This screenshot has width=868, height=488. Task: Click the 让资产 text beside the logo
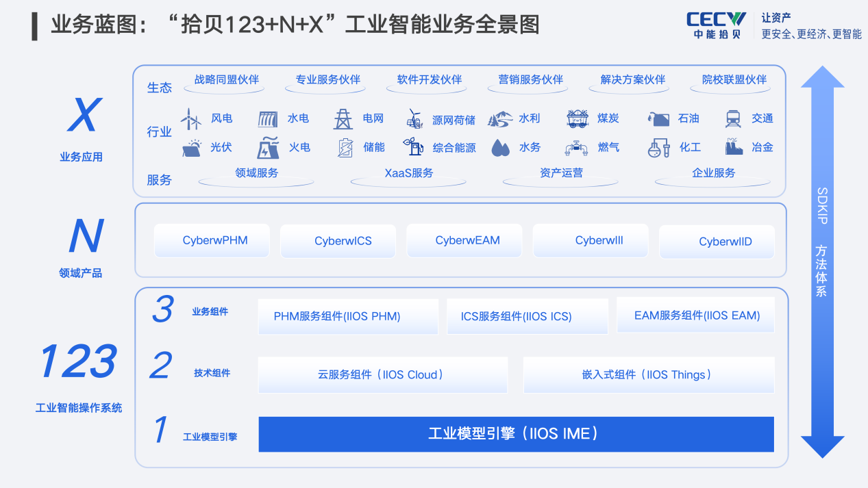776,17
